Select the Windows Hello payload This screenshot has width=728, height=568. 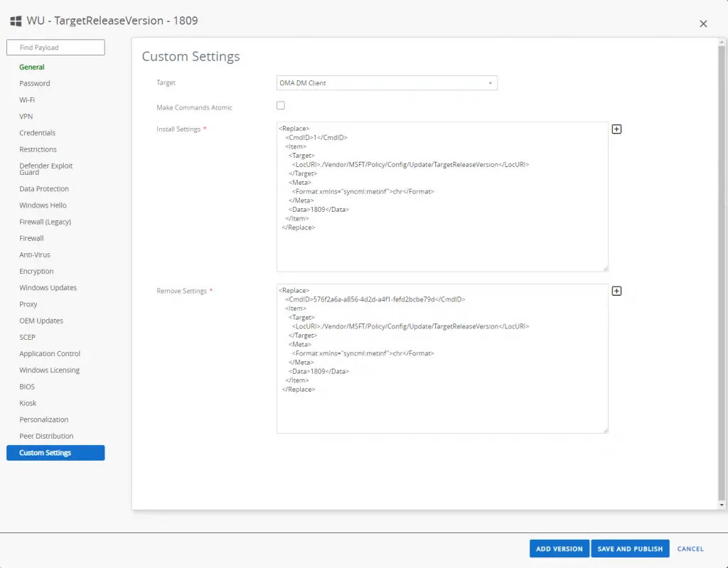[43, 205]
